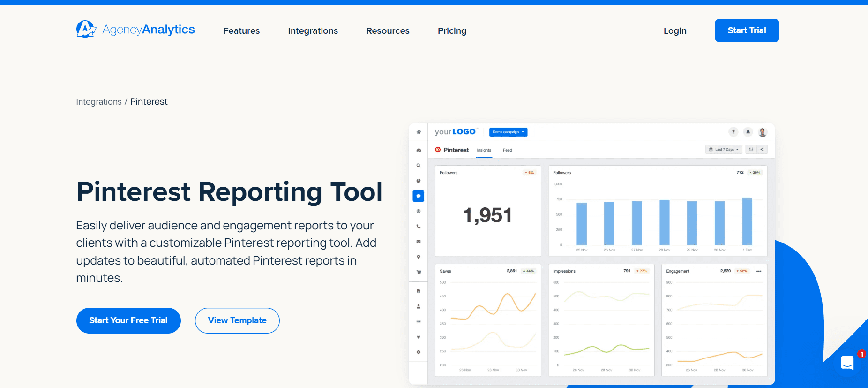This screenshot has height=388, width=868.
Task: Click the Pinterest Reporting Tool heading
Action: (x=230, y=192)
